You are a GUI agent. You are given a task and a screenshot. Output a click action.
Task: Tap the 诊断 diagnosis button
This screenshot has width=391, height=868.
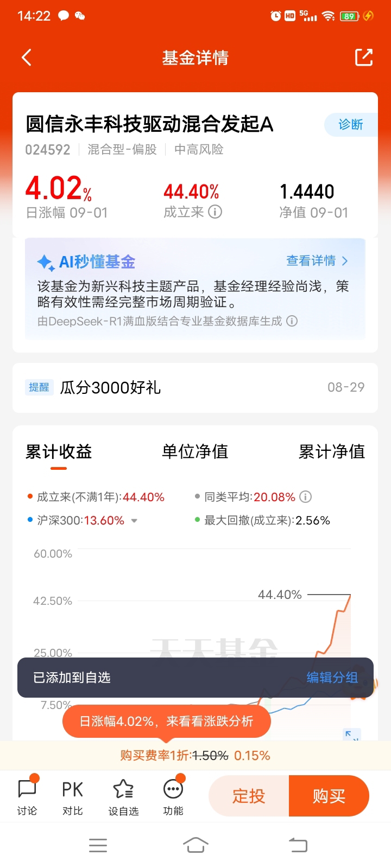point(351,125)
